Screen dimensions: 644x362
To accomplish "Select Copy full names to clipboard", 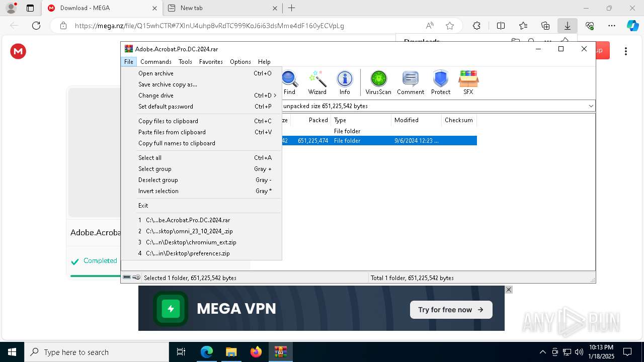I will click(x=201, y=143).
